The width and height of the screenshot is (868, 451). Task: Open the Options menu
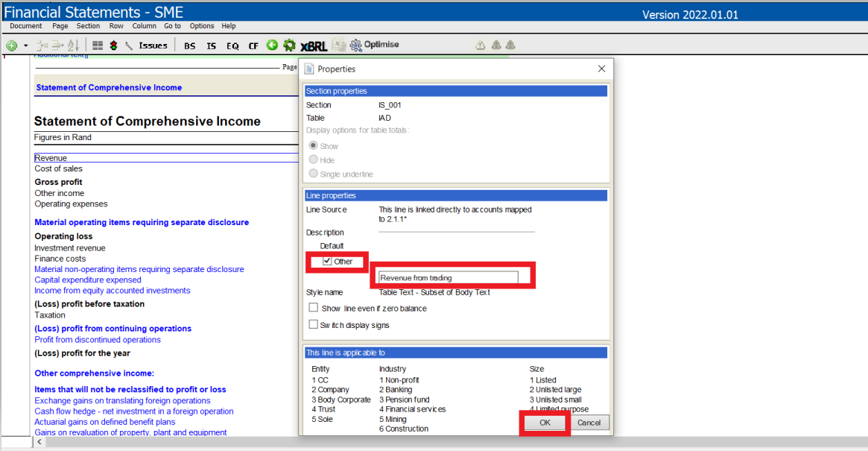[x=202, y=26]
